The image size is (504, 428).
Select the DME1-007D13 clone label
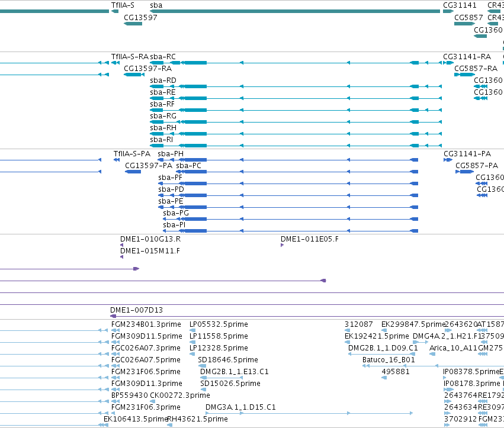point(136,310)
